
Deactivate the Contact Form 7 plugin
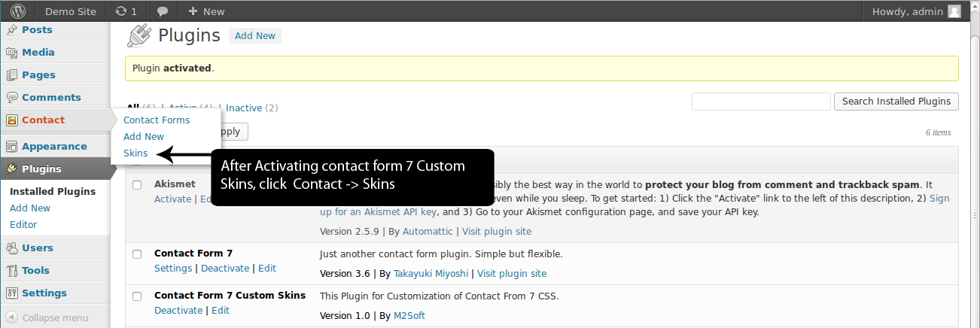225,269
